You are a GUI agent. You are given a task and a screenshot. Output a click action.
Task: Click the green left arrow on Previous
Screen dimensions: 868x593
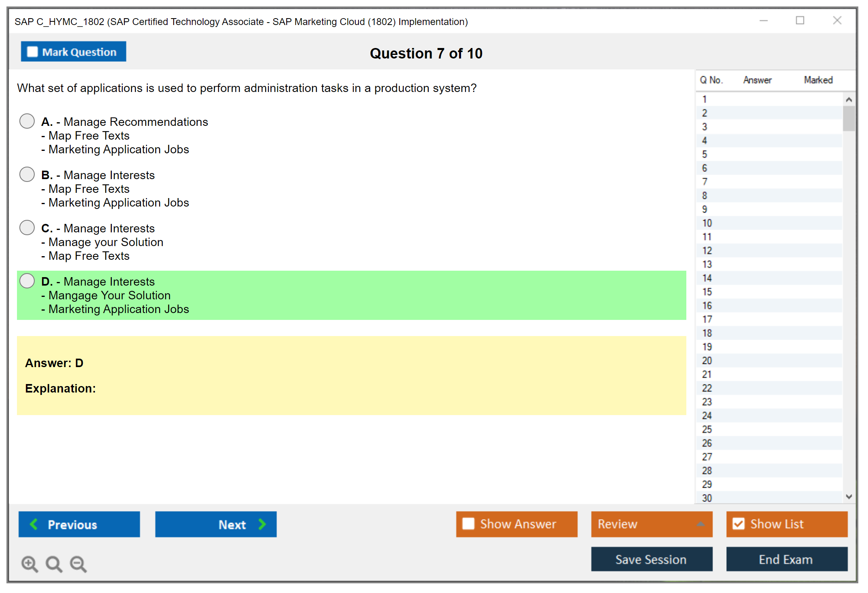tap(34, 524)
